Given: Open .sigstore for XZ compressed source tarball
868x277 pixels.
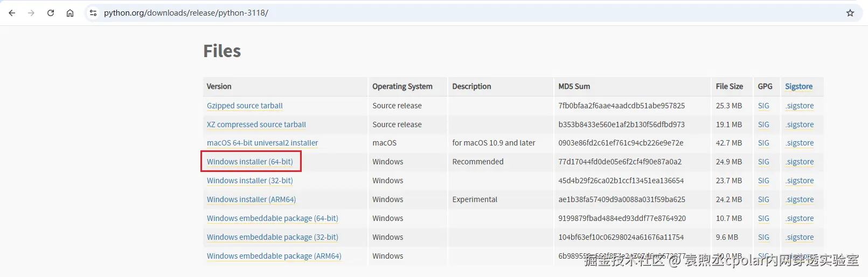Looking at the screenshot, I should [x=800, y=124].
